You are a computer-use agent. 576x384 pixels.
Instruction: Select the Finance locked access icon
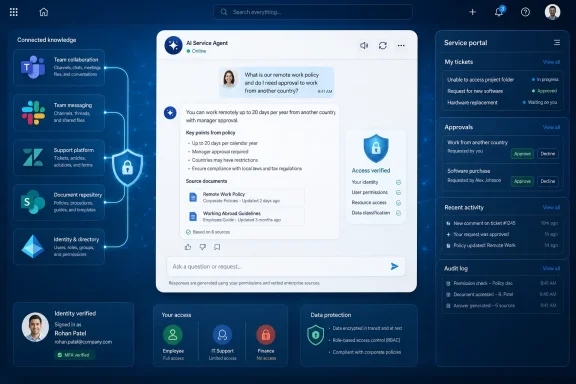pyautogui.click(x=266, y=334)
